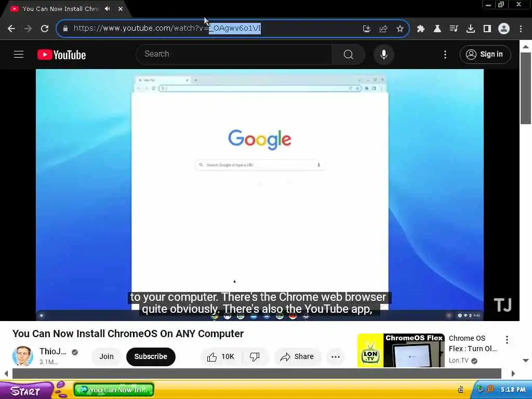The width and height of the screenshot is (532, 399).
Task: Open the Chrome Downloads icon
Action: tap(471, 29)
